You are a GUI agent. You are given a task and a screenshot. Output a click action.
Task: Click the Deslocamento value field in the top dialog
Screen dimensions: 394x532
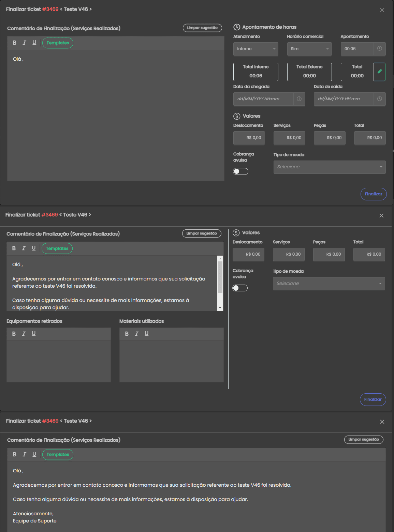(249, 138)
